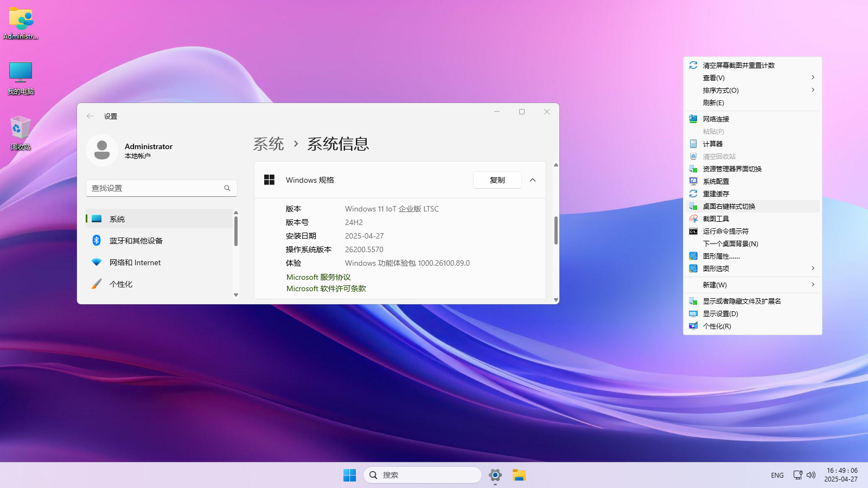Click the 网络连接 icon in context menu
Screen dimensions: 868x488
(693, 119)
